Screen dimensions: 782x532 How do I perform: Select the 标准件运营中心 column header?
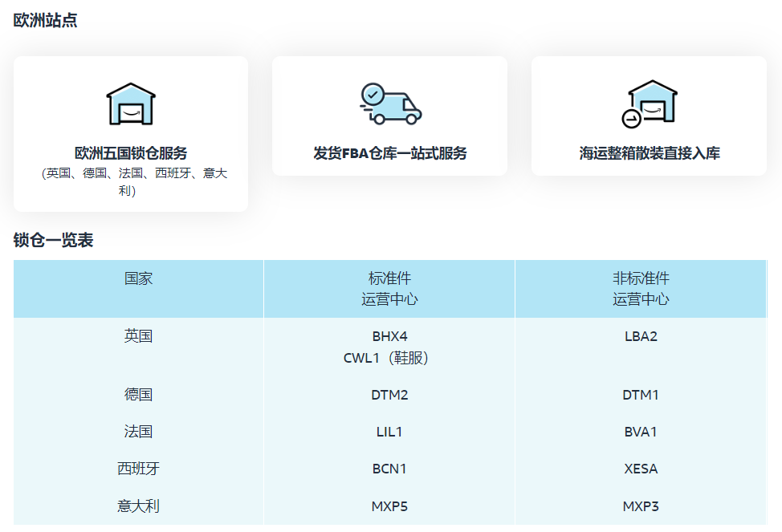[x=390, y=288]
